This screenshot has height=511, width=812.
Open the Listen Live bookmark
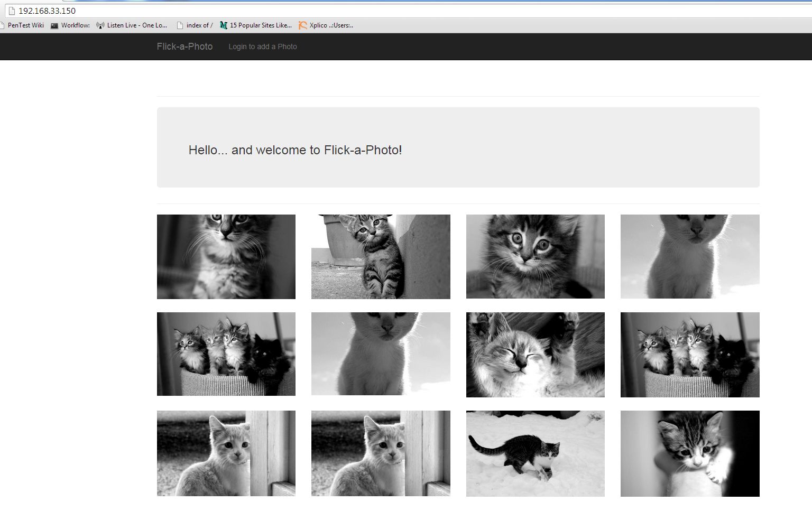point(136,25)
